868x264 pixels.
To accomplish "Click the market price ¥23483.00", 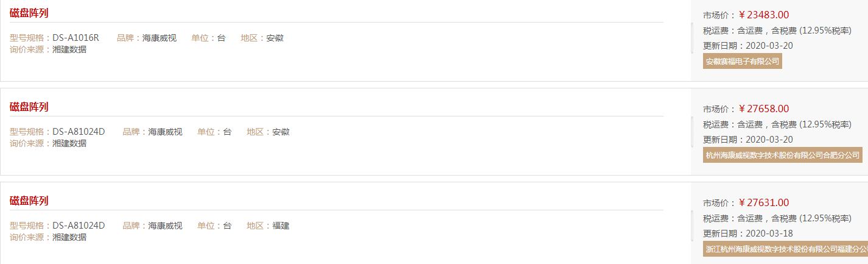I will (x=763, y=15).
